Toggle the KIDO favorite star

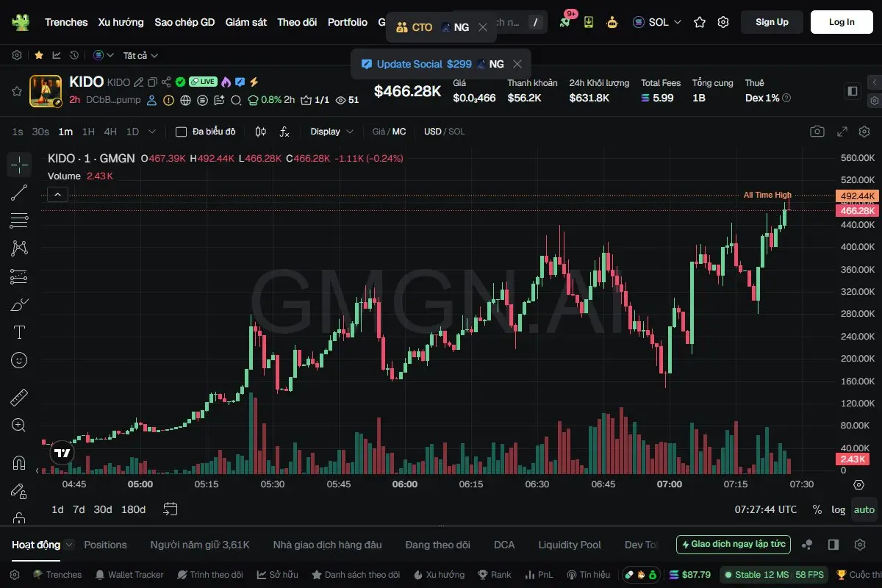pos(16,91)
